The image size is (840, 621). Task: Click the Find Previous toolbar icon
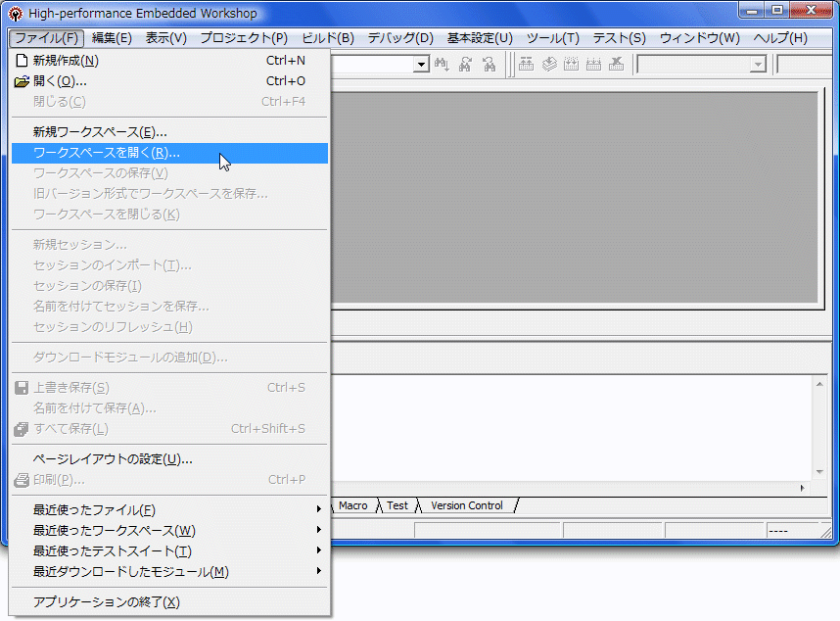[x=488, y=64]
